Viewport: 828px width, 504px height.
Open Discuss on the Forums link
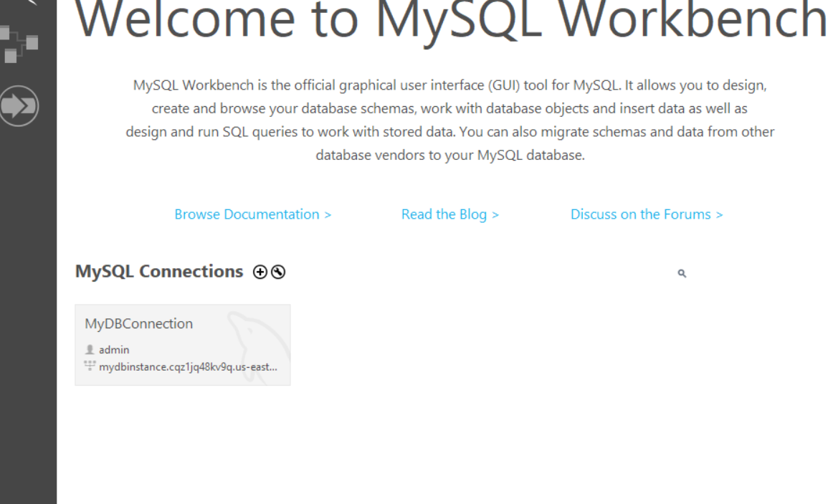647,214
